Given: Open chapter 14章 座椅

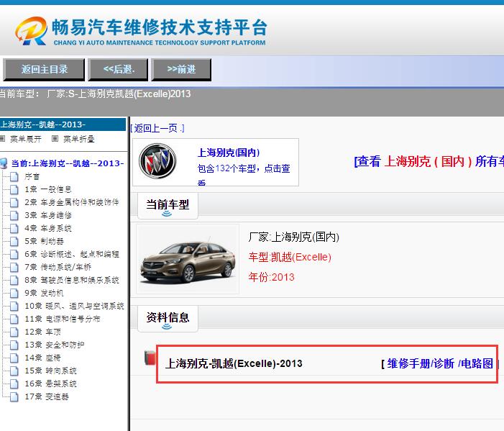Looking at the screenshot, I should (42, 358).
